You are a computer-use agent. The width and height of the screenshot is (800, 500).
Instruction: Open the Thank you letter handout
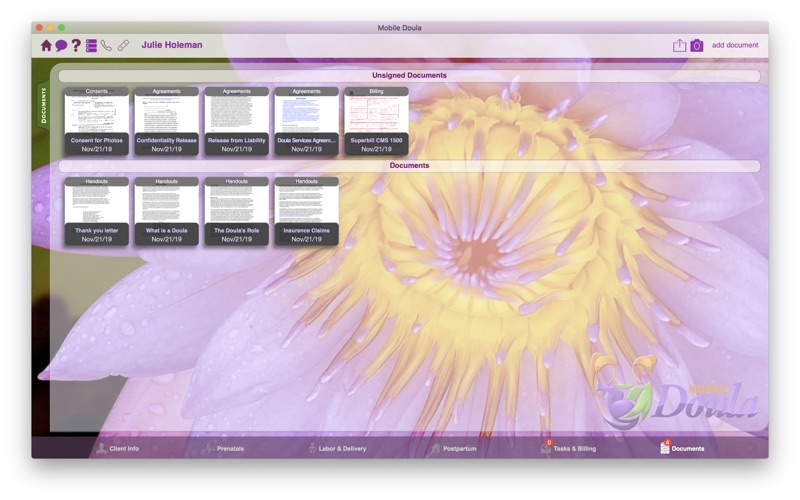tap(96, 211)
